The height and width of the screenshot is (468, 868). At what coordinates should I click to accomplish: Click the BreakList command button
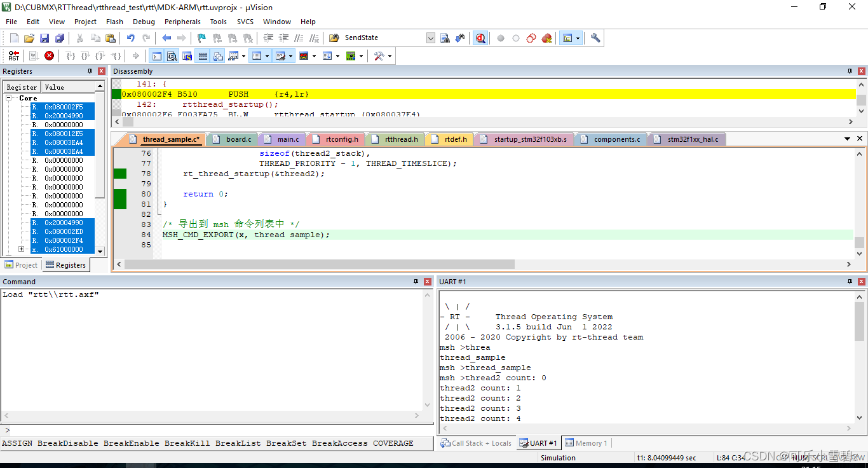point(238,443)
